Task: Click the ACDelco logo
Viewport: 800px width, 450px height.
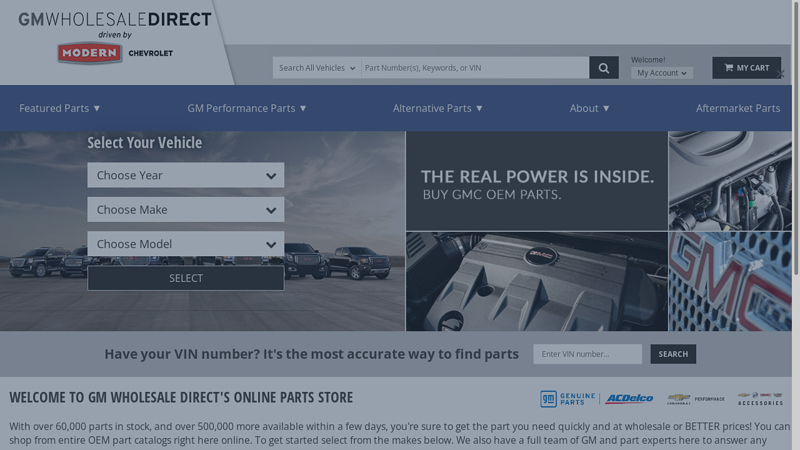Action: coord(629,398)
